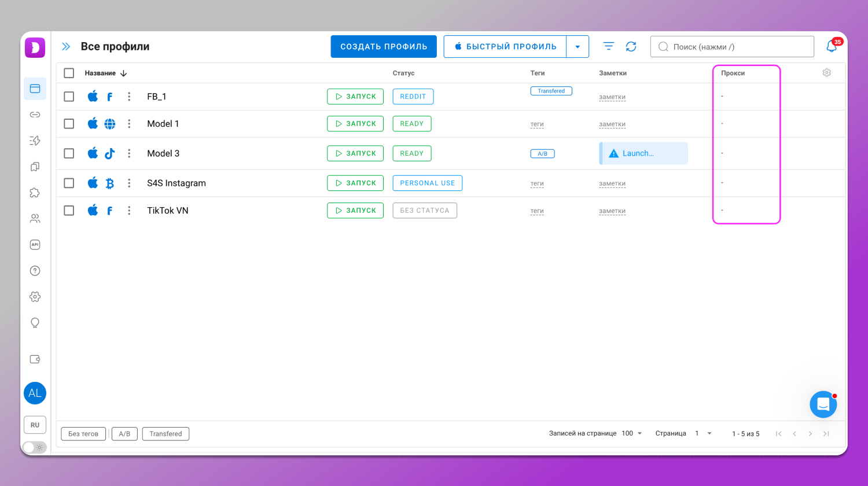Launch the S4S Instagram profile
This screenshot has width=868, height=486.
[355, 183]
